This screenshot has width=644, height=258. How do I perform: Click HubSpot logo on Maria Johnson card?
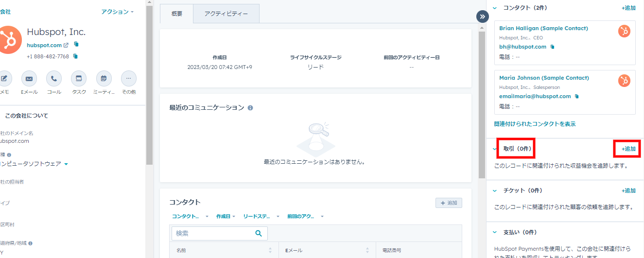tap(624, 81)
